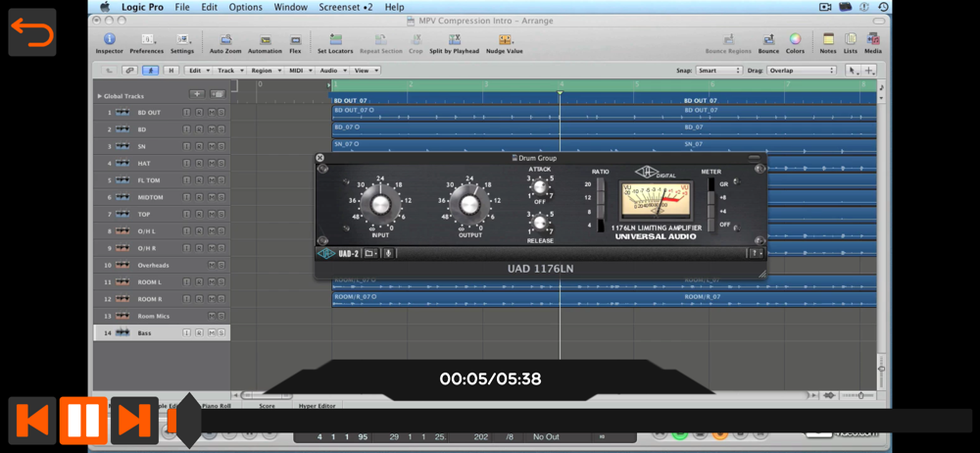Click the UAD-2 logo in plugin toolbar
This screenshot has height=453, width=980.
[x=338, y=253]
